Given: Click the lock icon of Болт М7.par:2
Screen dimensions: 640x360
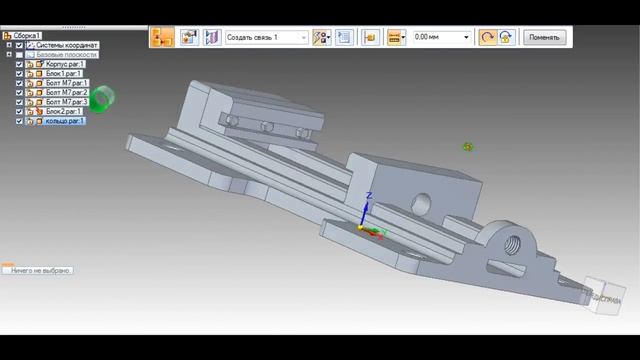Looking at the screenshot, I should coord(30,92).
